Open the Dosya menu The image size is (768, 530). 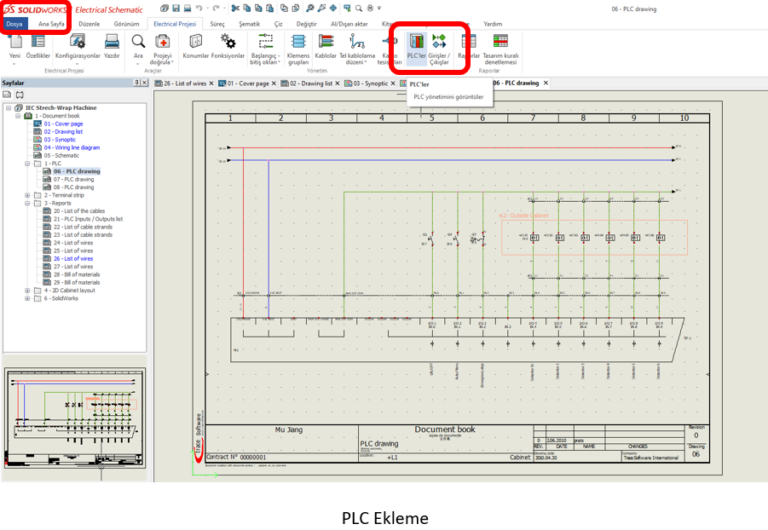point(15,22)
